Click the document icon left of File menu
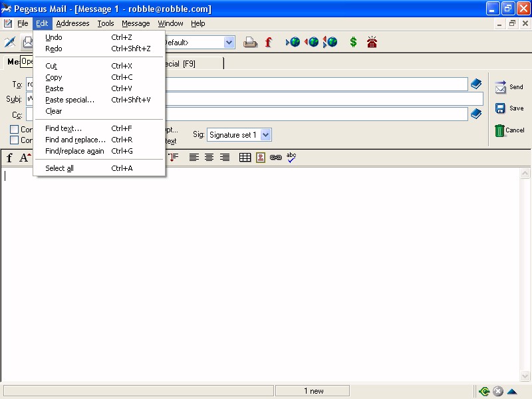Image resolution: width=532 pixels, height=399 pixels. pos(8,23)
